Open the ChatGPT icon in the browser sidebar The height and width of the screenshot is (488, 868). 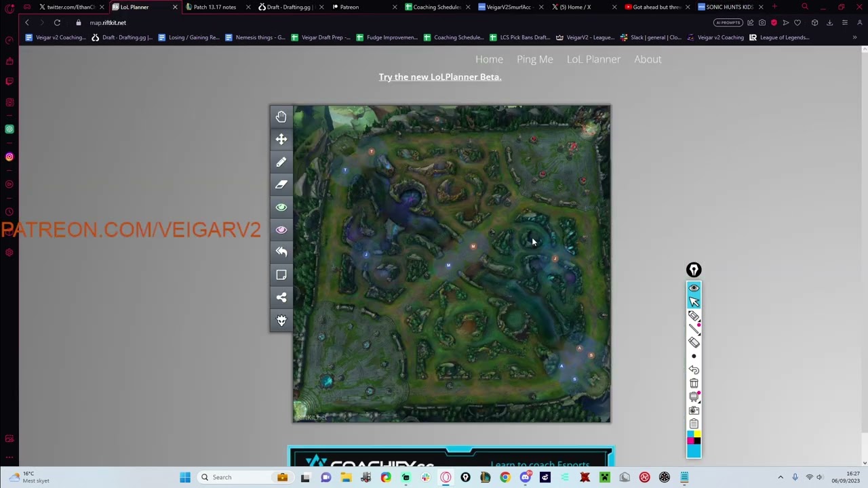click(x=9, y=129)
